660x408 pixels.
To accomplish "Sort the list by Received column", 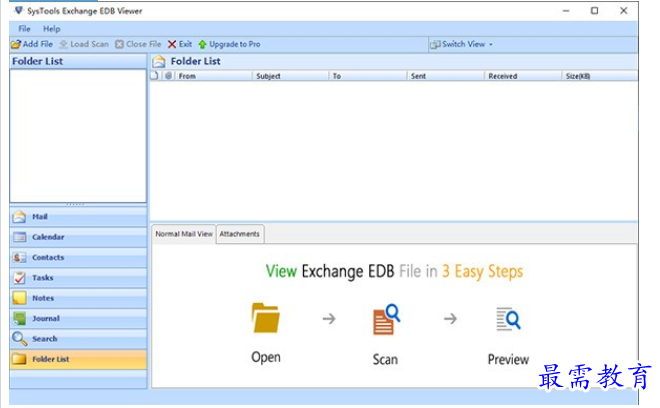I will point(502,76).
